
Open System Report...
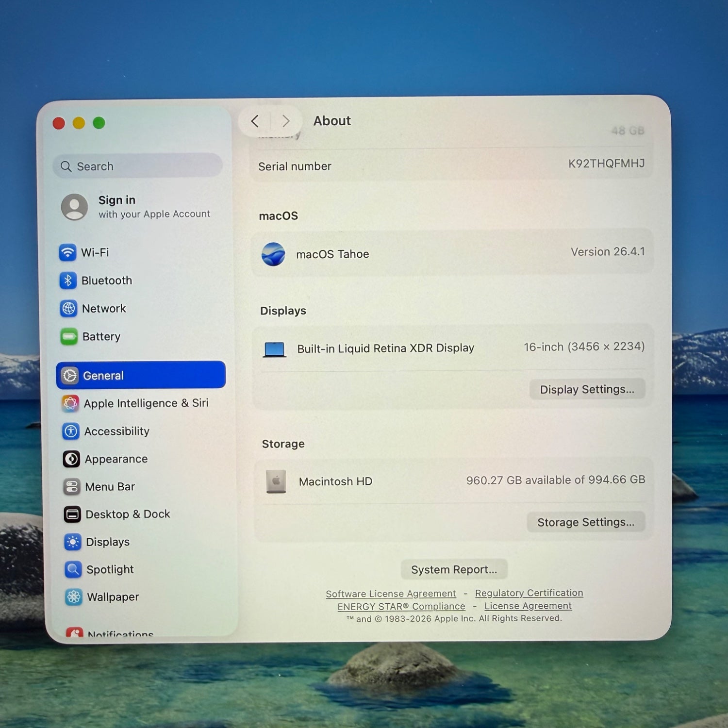(454, 569)
